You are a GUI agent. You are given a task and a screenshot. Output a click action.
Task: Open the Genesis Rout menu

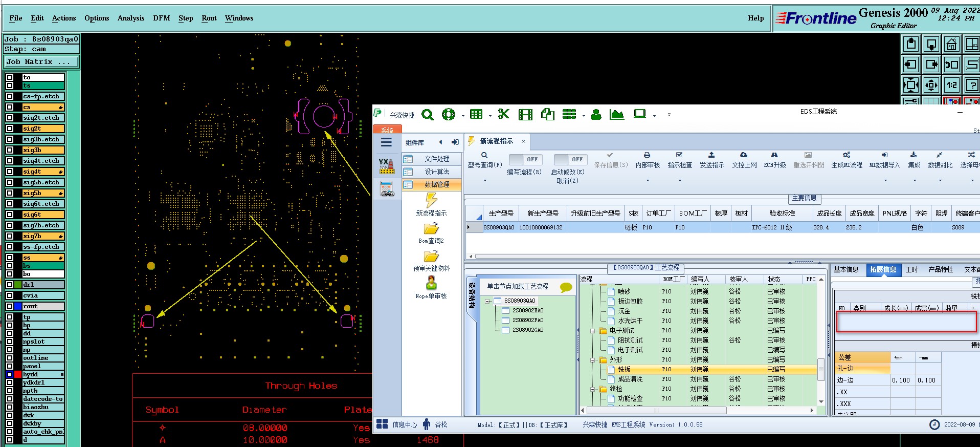[209, 18]
